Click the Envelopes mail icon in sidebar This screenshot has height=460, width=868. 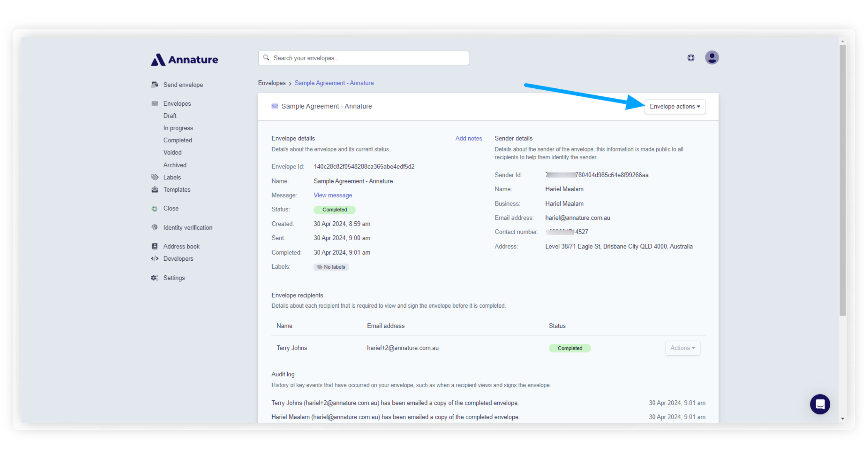155,103
